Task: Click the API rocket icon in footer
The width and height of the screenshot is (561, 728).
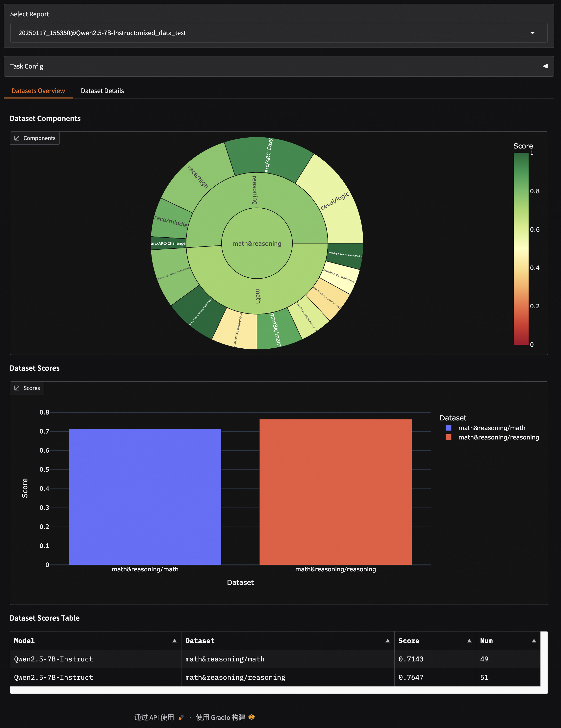Action: pyautogui.click(x=181, y=717)
